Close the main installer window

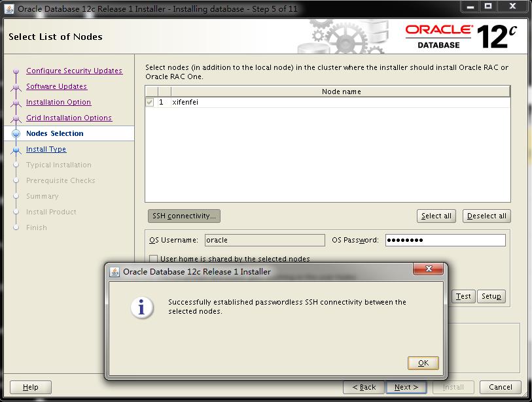[513, 7]
